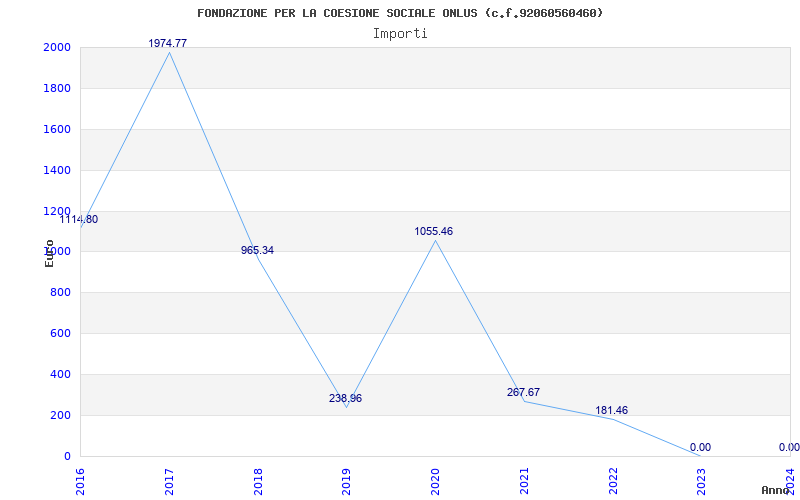Click the 965.34 data label
800x500 pixels.
(257, 251)
